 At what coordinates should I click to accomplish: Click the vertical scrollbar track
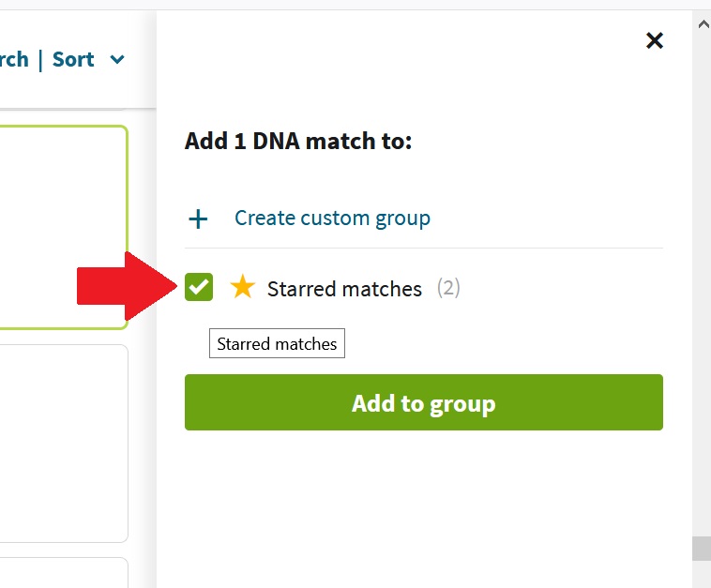point(702,281)
